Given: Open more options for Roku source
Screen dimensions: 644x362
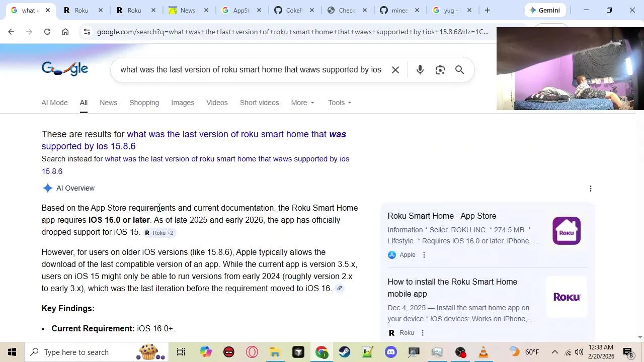Looking at the screenshot, I should pos(423,333).
